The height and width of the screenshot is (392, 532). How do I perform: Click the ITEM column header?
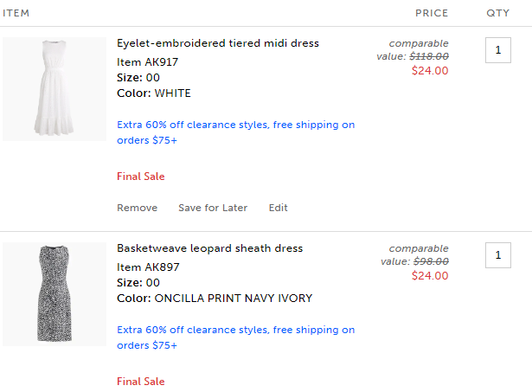pos(16,13)
